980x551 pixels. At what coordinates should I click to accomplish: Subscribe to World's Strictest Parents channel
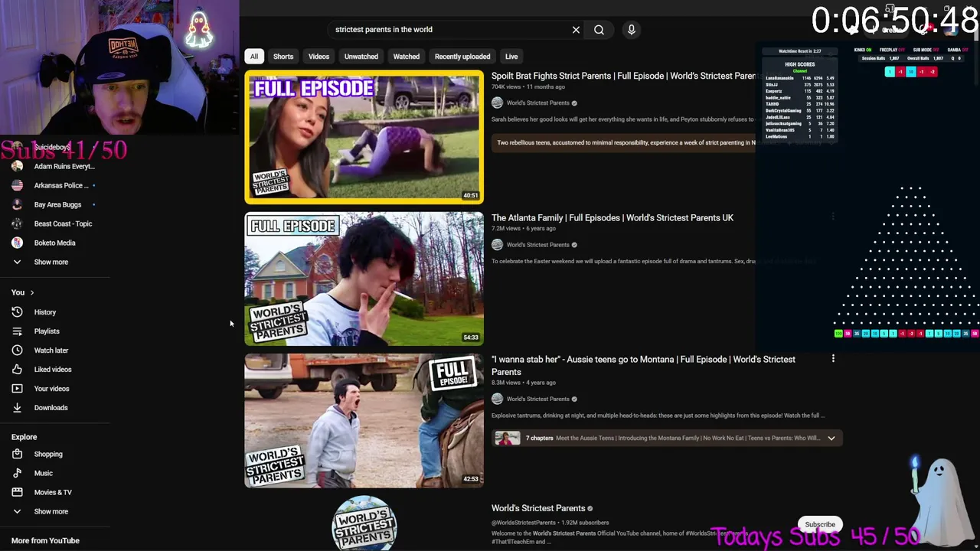[819, 524]
